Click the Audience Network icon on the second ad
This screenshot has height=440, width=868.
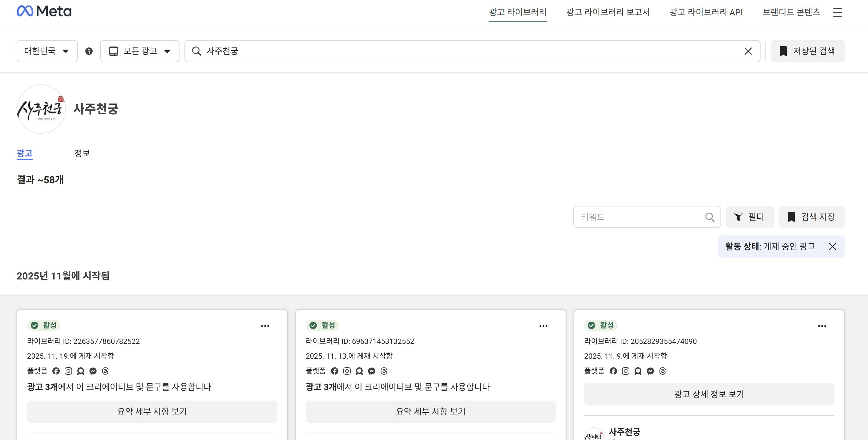(359, 371)
